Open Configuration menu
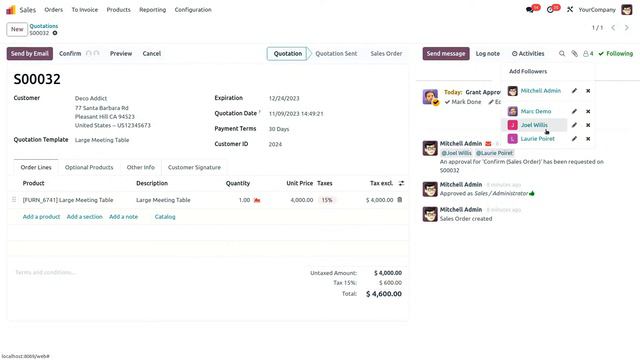Viewport: 640px width, 360px height. [x=193, y=9]
